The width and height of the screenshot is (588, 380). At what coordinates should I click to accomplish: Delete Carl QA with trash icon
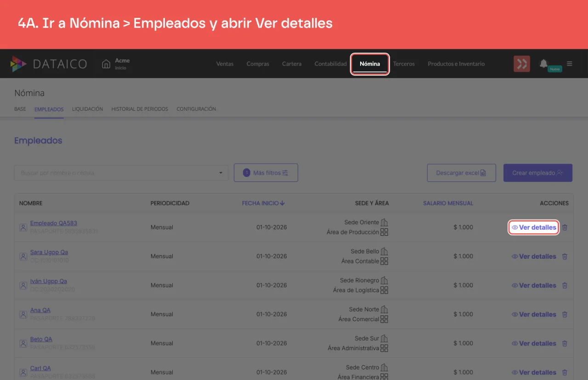tap(565, 372)
